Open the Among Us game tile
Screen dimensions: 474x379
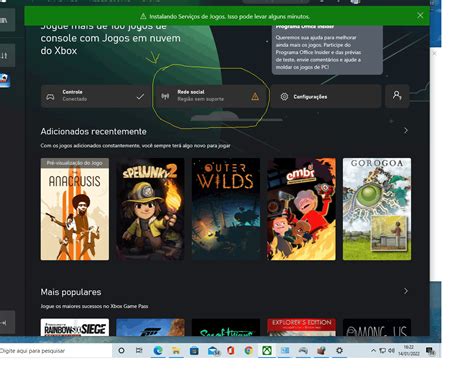377,327
